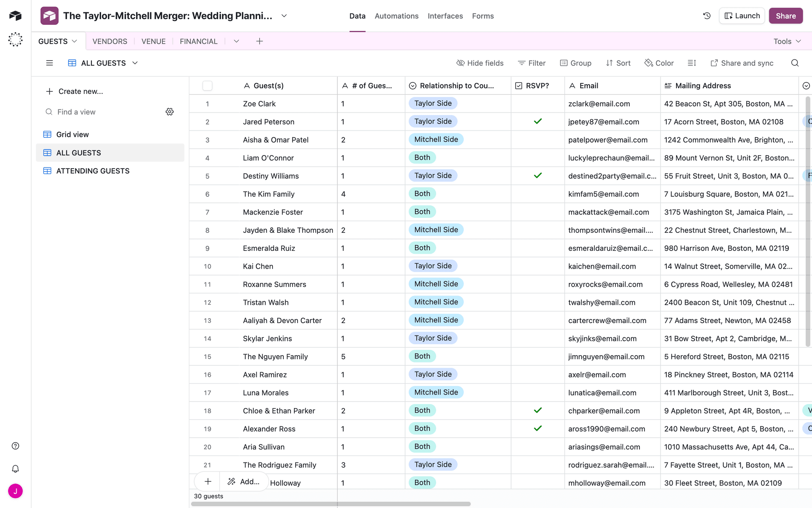Viewport: 812px width, 508px height.
Task: Open the Share dialog
Action: 786,15
